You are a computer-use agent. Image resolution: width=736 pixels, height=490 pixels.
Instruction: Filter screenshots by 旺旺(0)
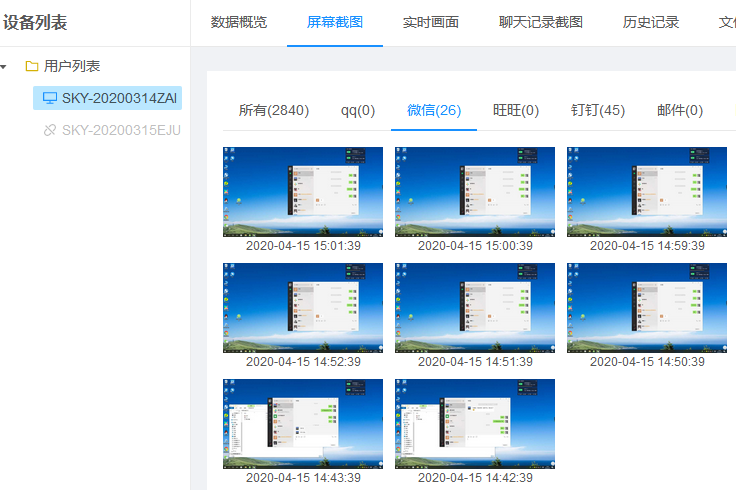516,110
